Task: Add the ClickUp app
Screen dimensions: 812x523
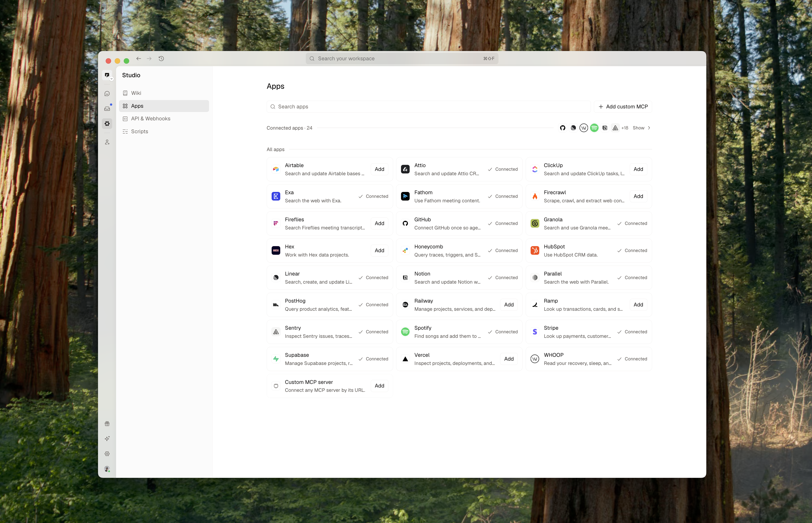Action: pos(638,169)
